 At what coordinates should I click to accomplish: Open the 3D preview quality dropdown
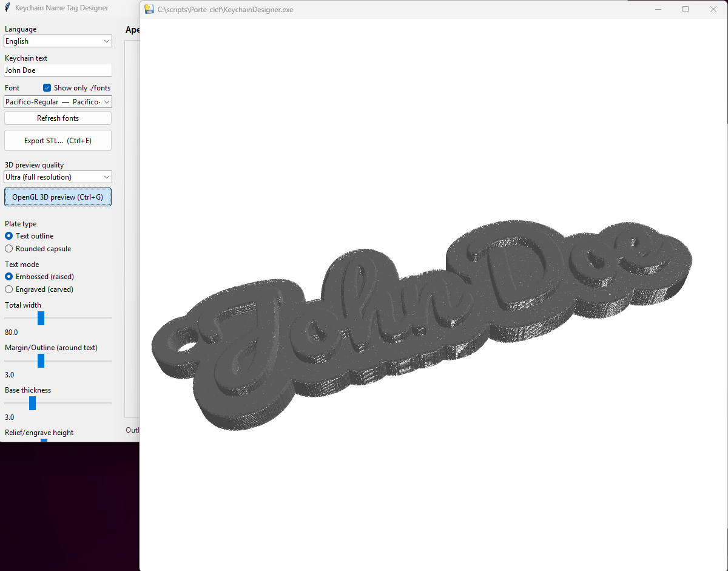point(58,177)
